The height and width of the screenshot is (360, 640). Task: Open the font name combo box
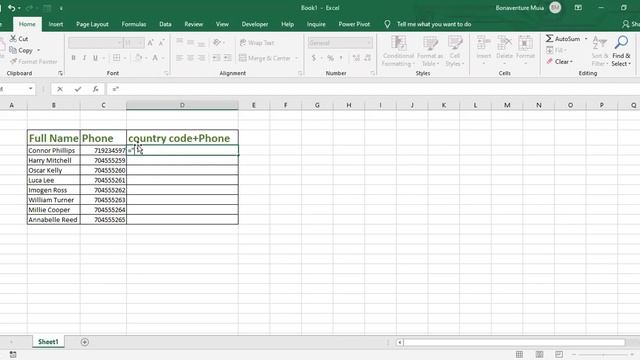click(x=96, y=43)
